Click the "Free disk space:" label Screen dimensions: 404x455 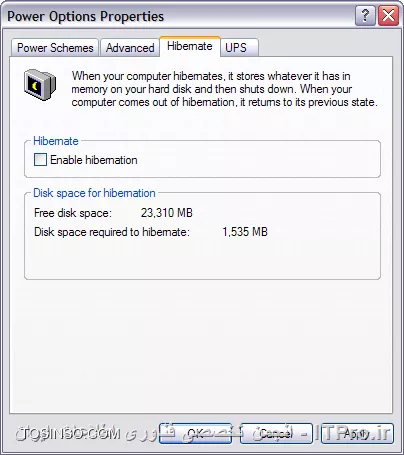pos(73,213)
